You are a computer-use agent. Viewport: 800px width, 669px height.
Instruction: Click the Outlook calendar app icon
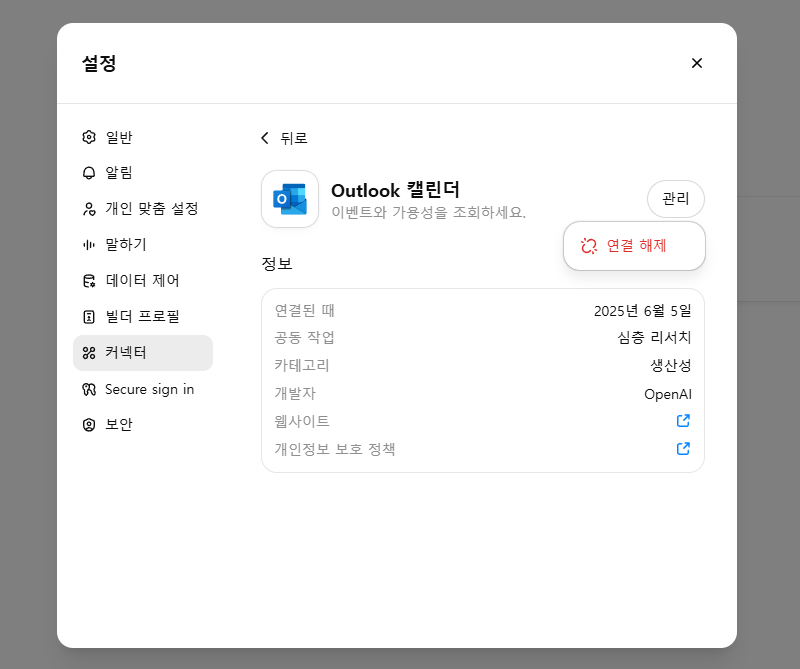[290, 199]
